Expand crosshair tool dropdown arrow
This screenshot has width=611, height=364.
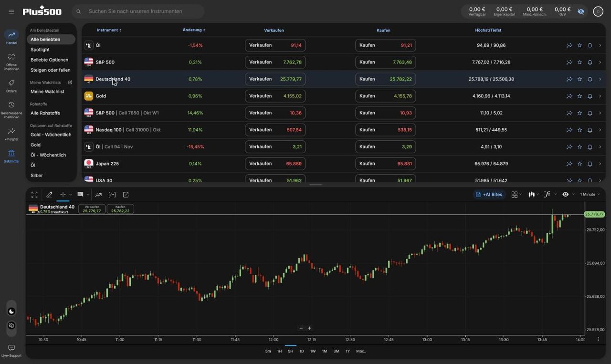tap(71, 195)
